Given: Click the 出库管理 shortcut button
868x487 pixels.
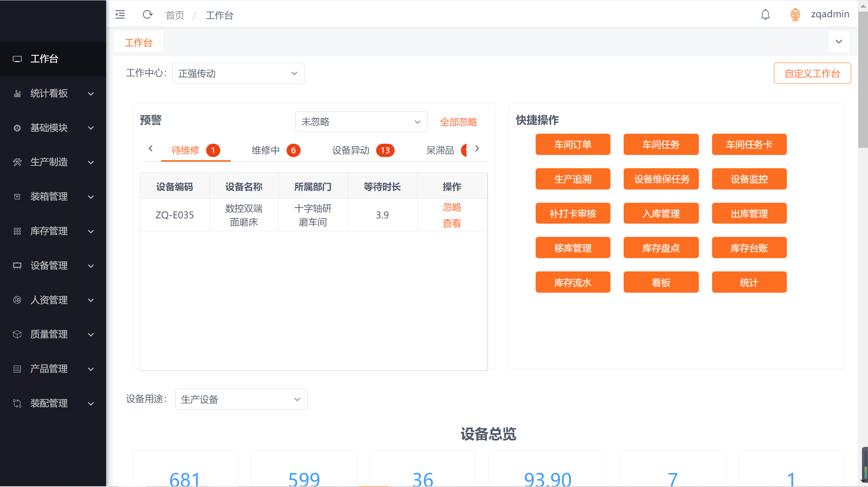Looking at the screenshot, I should (x=749, y=214).
